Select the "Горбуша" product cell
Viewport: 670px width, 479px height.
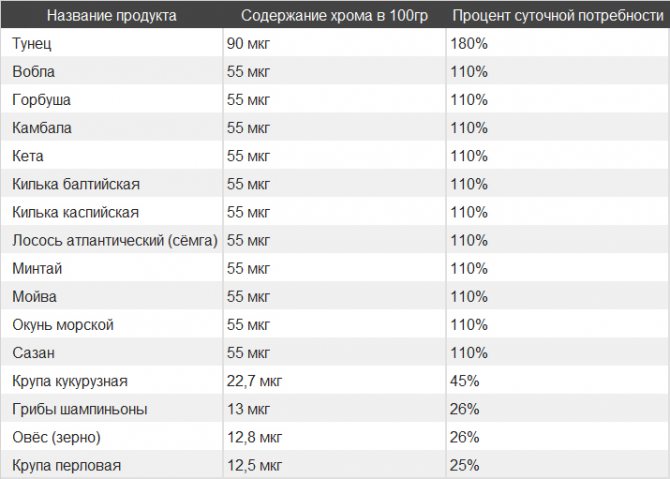point(41,100)
